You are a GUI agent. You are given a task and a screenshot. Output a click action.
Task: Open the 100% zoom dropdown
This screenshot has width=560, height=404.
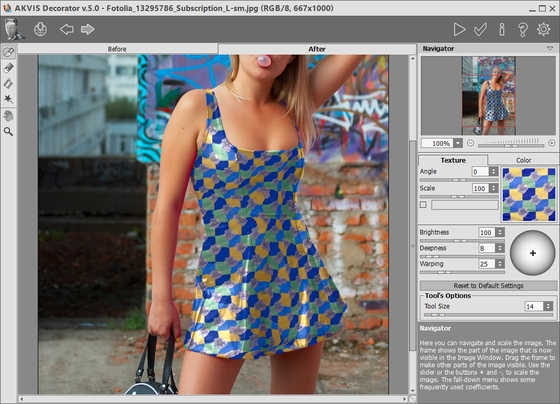coord(458,143)
